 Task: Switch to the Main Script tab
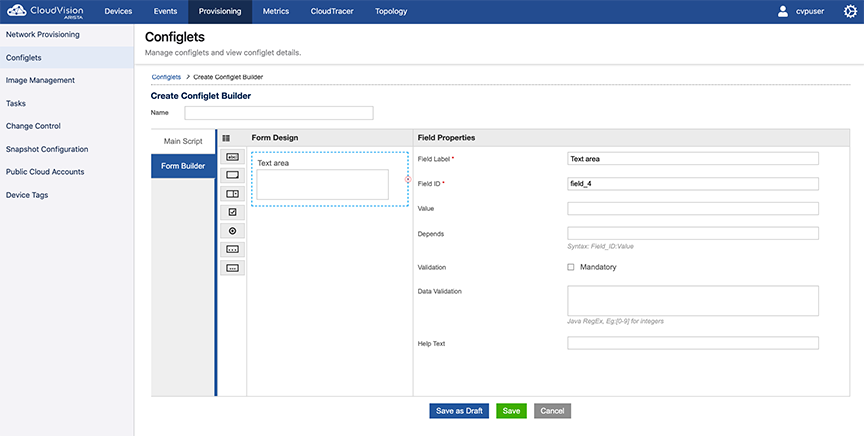(183, 141)
